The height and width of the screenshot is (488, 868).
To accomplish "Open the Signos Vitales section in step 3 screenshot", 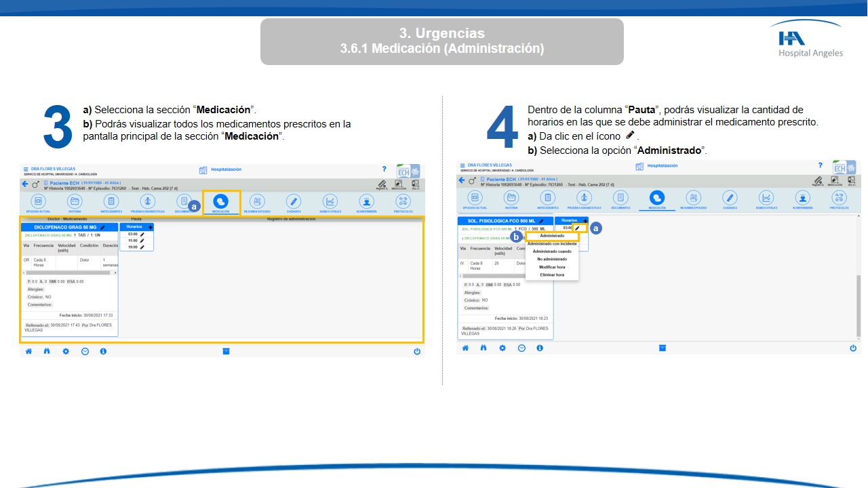I will pos(330,201).
